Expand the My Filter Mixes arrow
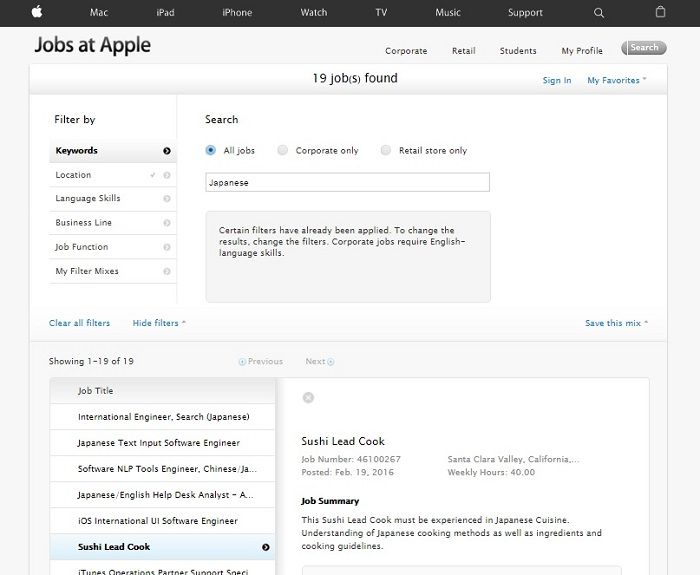This screenshot has height=575, width=700. point(167,271)
